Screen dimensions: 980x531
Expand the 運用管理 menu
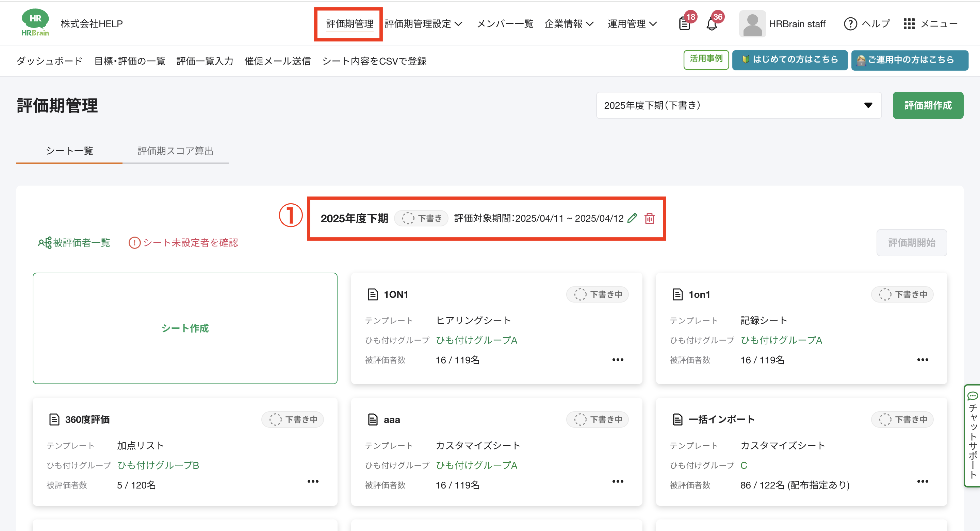pos(632,24)
